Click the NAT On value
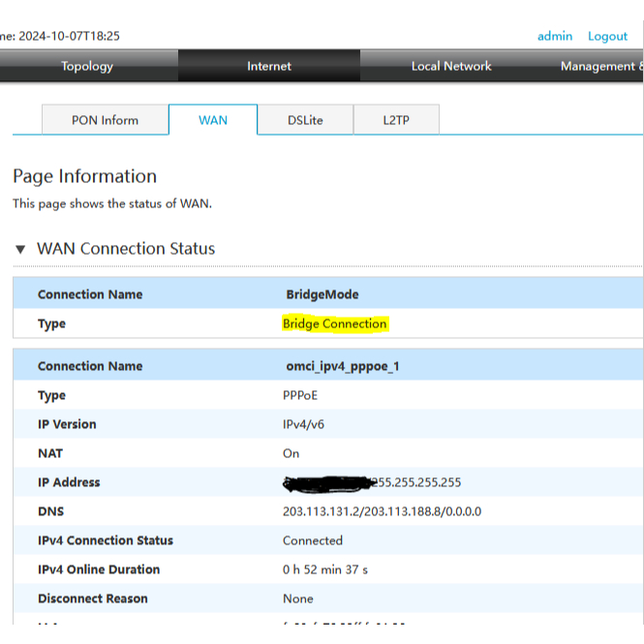This screenshot has height=644, width=644. [291, 453]
